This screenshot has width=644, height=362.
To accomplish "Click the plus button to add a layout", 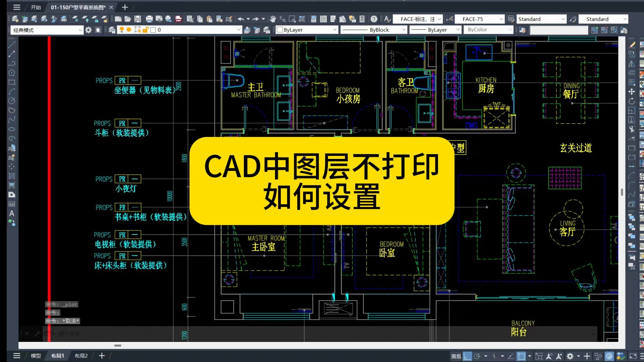I will coord(102,356).
